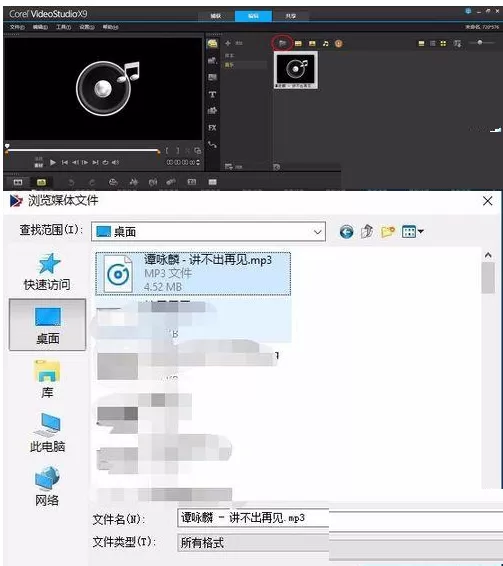
Task: Switch to the 编辑 (Edit) tab
Action: [253, 16]
